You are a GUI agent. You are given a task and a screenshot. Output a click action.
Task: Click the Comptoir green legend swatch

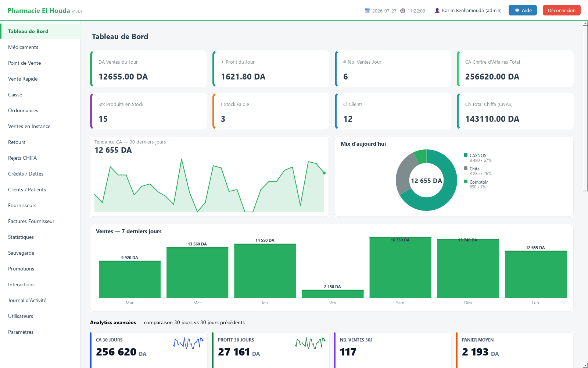(x=466, y=182)
